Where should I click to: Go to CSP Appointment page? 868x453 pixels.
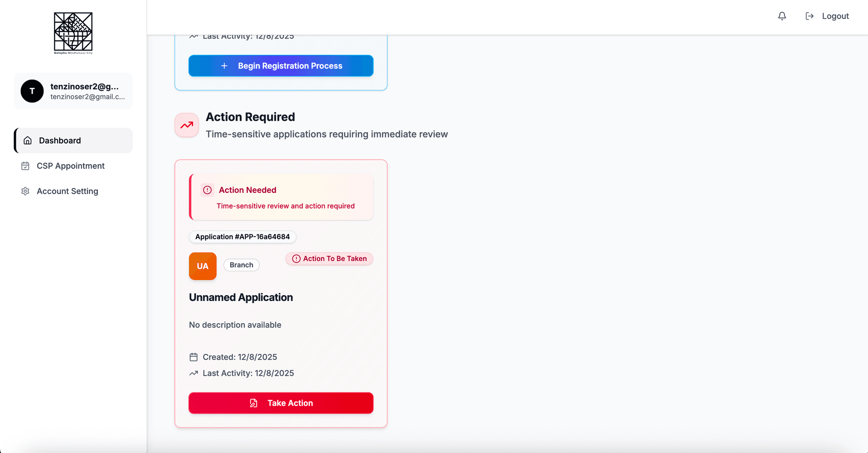(x=71, y=166)
